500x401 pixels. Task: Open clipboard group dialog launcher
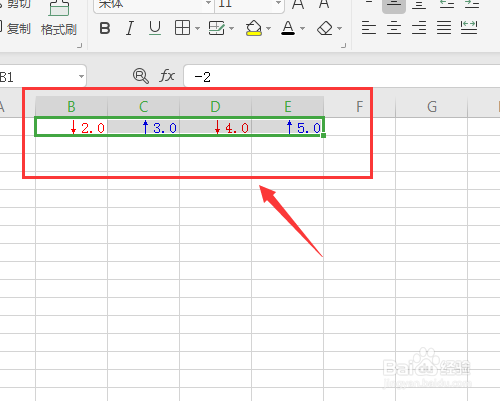tap(80, 46)
